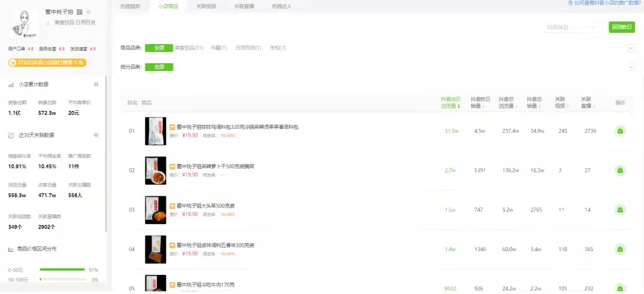Image resolution: width=644 pixels, height=294 pixels.
Task: Click the 卤味调料 product thumbnail
Action: pos(155,249)
